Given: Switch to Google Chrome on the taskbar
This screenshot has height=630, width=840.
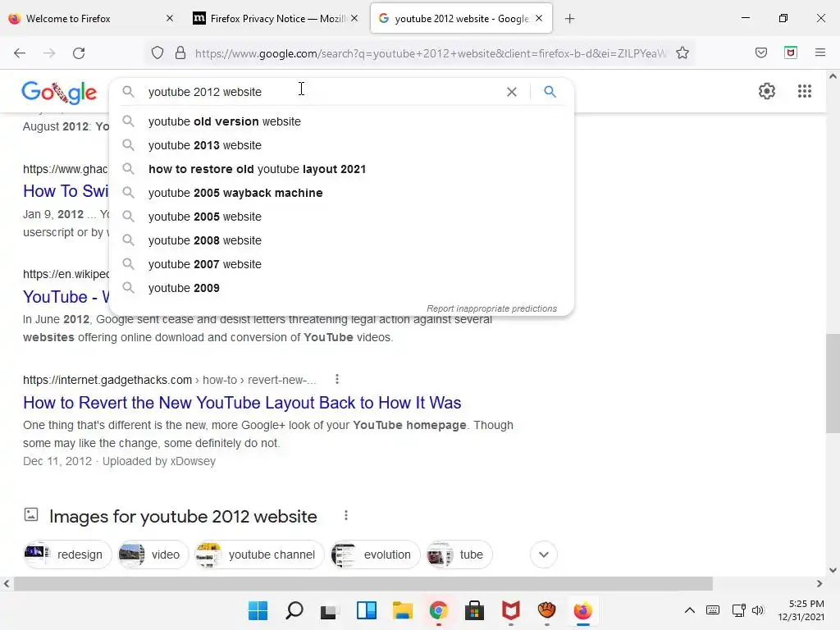Looking at the screenshot, I should point(438,610).
